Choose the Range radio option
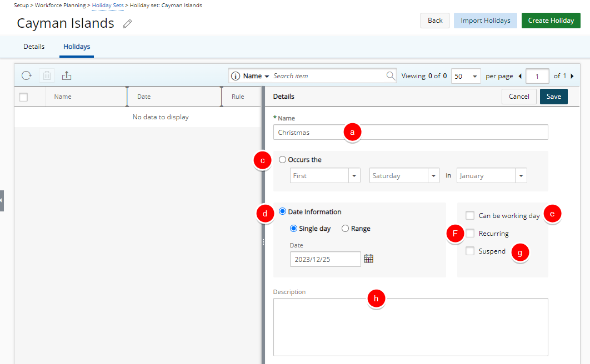Screen dimensions: 590x364 point(345,229)
